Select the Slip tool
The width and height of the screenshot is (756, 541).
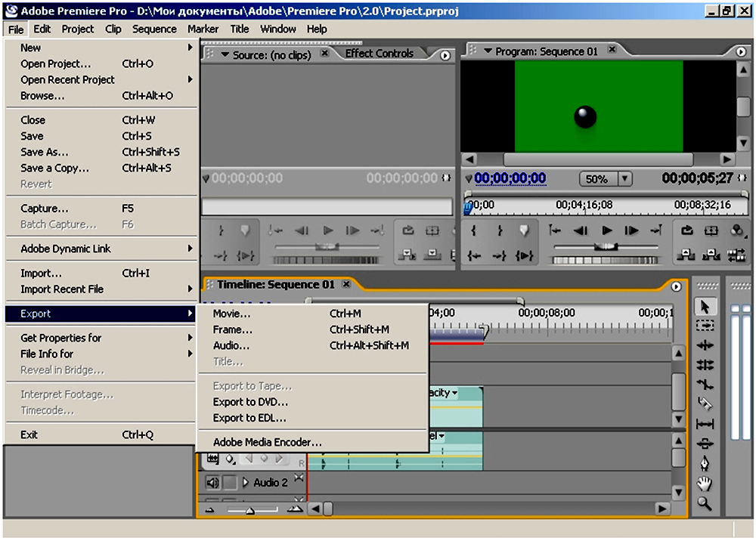tap(705, 424)
